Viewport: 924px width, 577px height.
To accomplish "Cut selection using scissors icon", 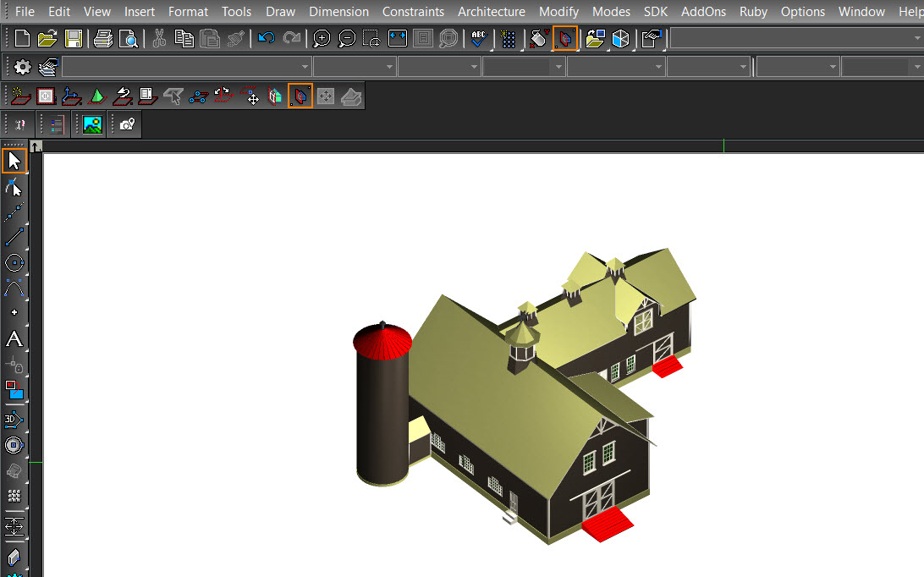I will [158, 39].
